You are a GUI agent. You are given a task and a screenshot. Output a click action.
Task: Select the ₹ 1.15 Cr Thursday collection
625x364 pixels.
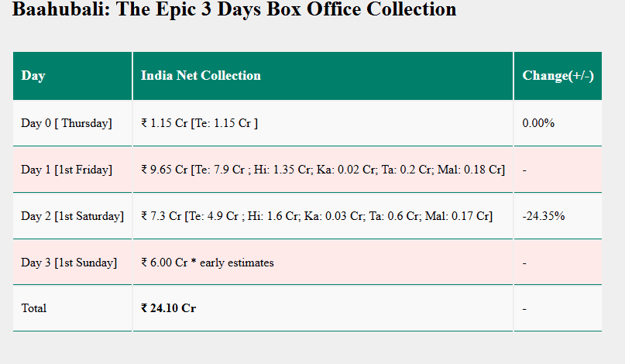(x=157, y=123)
